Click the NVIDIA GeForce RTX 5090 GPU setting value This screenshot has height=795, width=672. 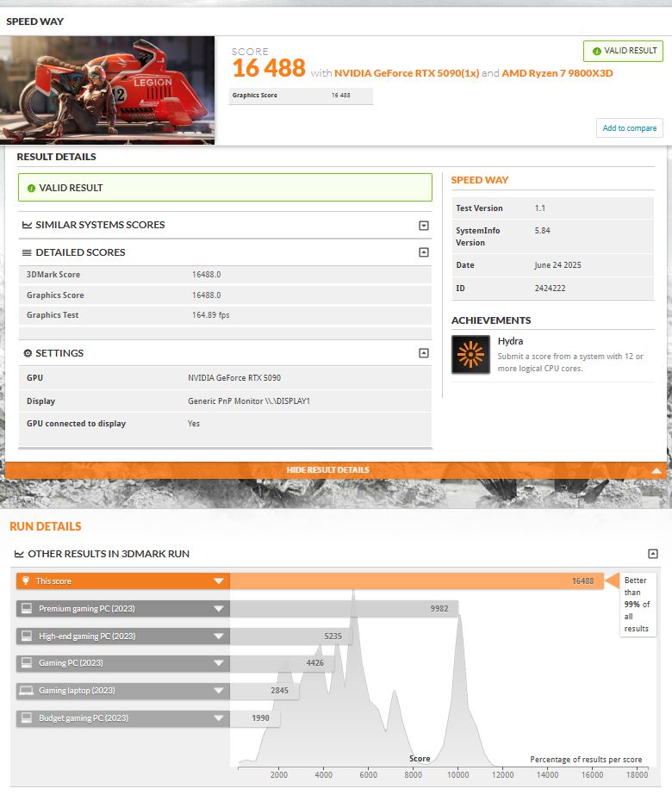tap(233, 378)
